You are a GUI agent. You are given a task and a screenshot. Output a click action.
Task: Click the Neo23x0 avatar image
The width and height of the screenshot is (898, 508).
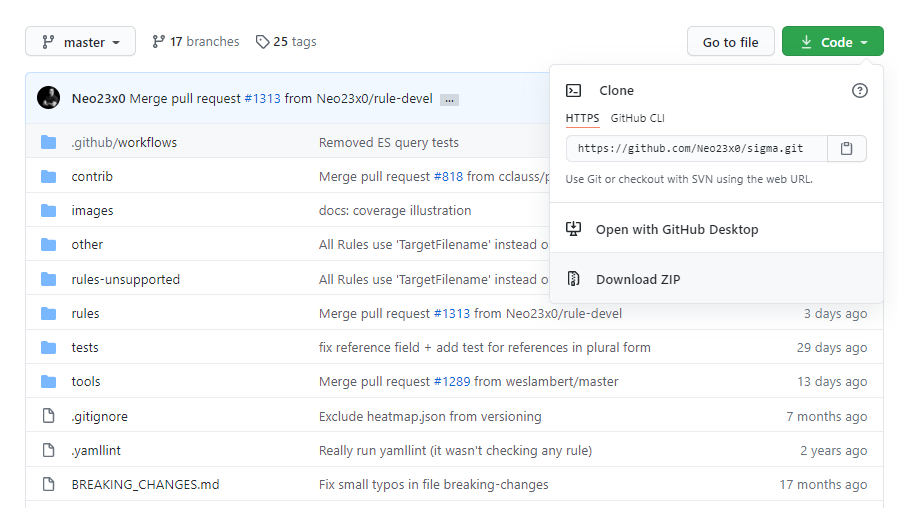click(49, 98)
